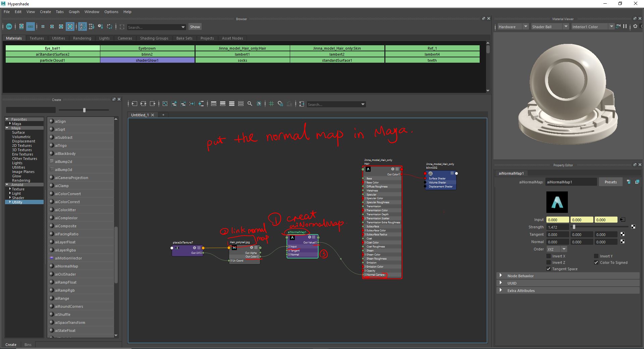The height and width of the screenshot is (349, 644).
Task: Sort browser items by time
Action: pyautogui.click(x=100, y=26)
